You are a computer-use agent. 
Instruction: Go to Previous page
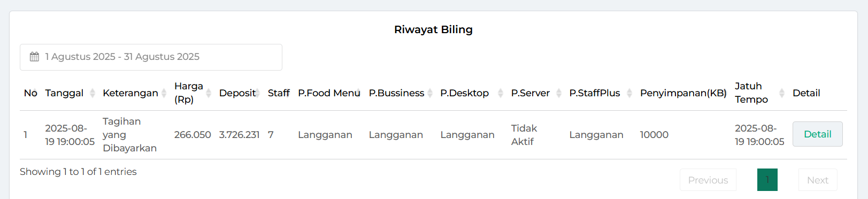[708, 180]
